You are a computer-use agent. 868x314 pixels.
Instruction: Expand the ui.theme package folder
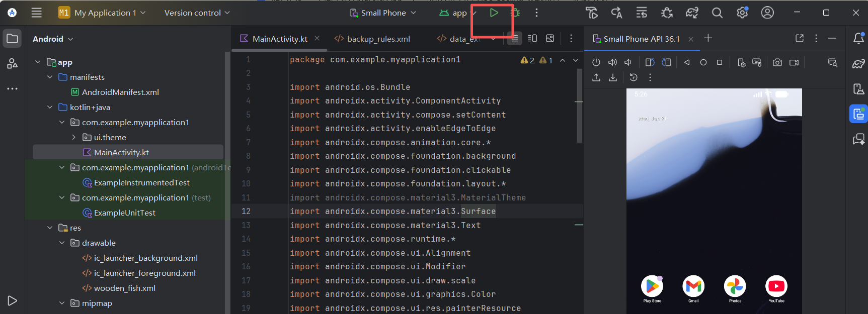click(x=74, y=137)
